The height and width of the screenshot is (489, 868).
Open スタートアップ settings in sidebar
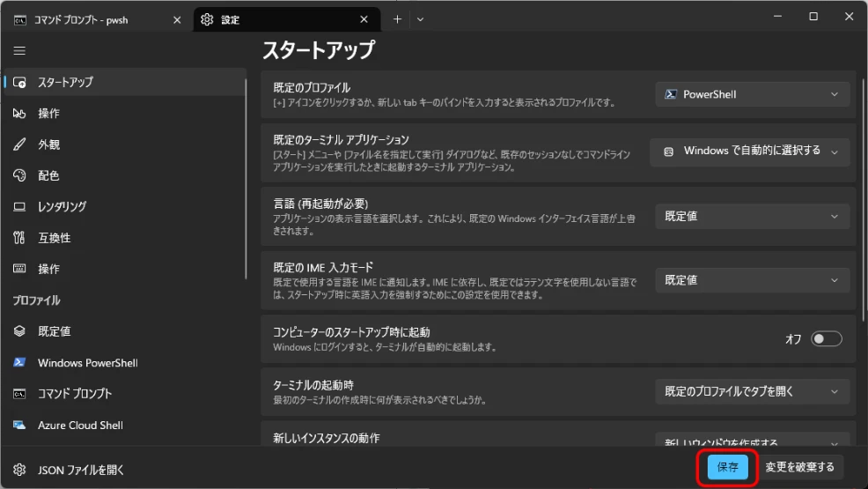pos(65,82)
